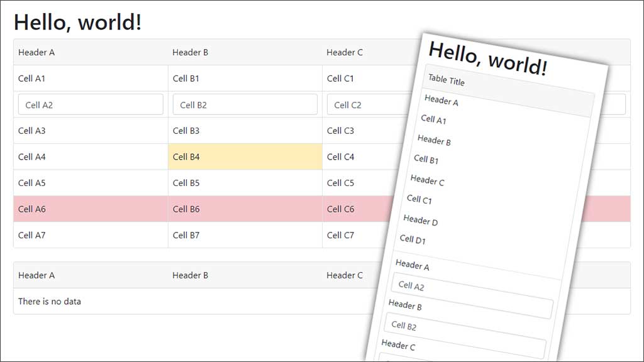Click the Hello, world! page heading
Screen dimensions: 644x362
point(77,22)
